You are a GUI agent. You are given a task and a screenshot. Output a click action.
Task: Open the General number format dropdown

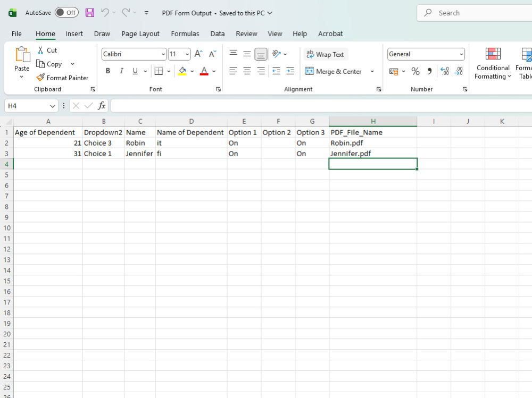pos(461,54)
